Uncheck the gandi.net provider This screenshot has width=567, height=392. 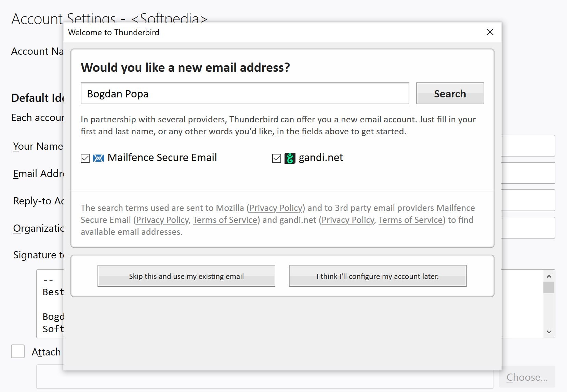[x=276, y=158]
